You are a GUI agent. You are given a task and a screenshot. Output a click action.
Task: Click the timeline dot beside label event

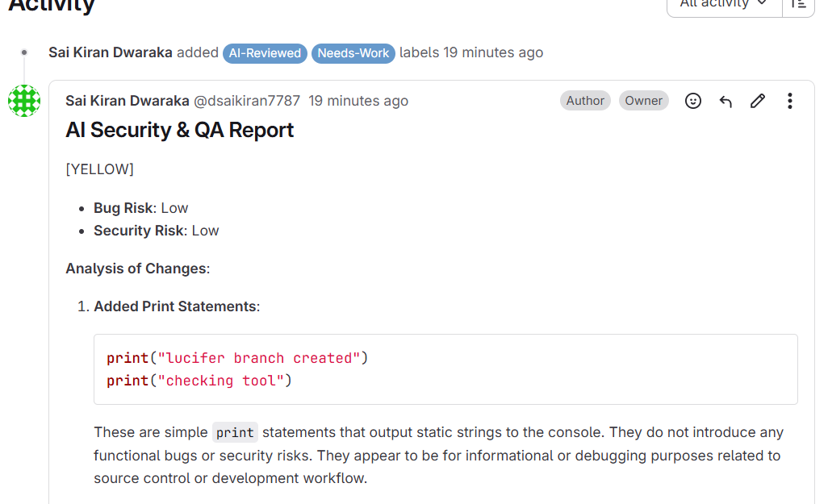point(24,52)
